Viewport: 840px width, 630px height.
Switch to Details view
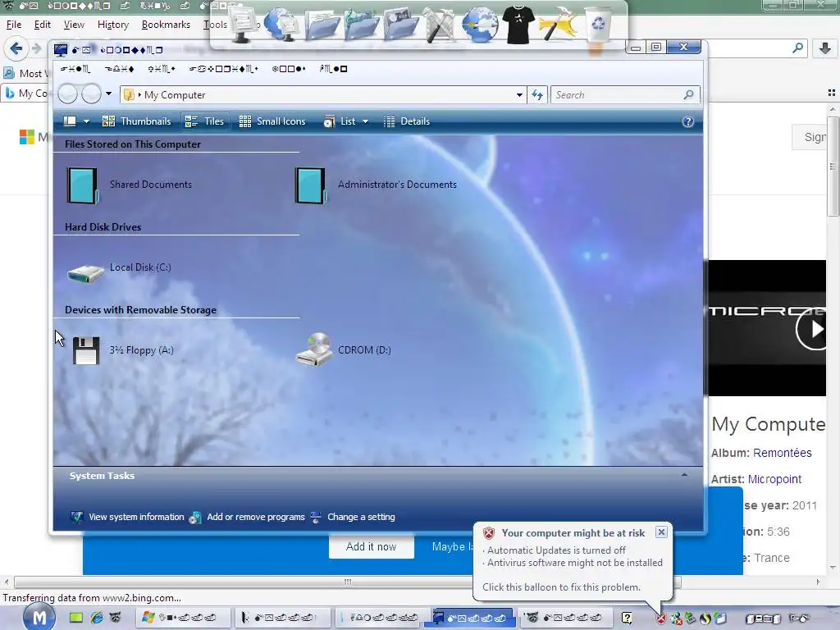(x=407, y=121)
